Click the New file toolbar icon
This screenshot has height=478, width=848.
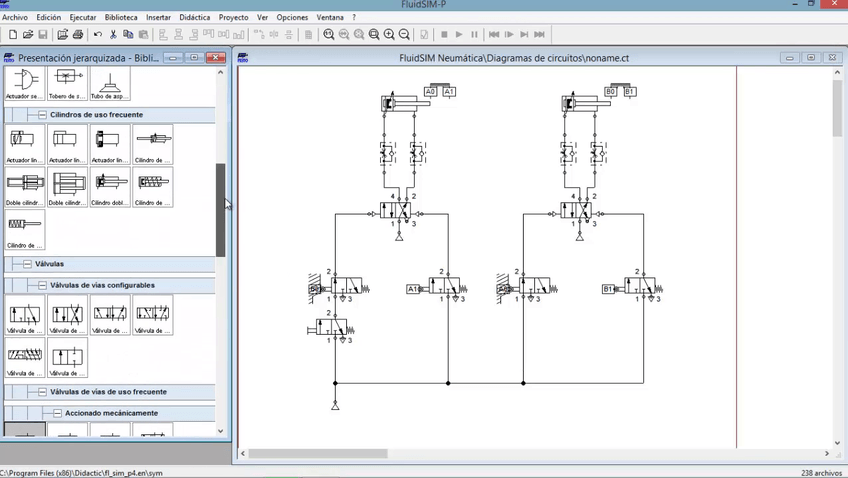(12, 35)
